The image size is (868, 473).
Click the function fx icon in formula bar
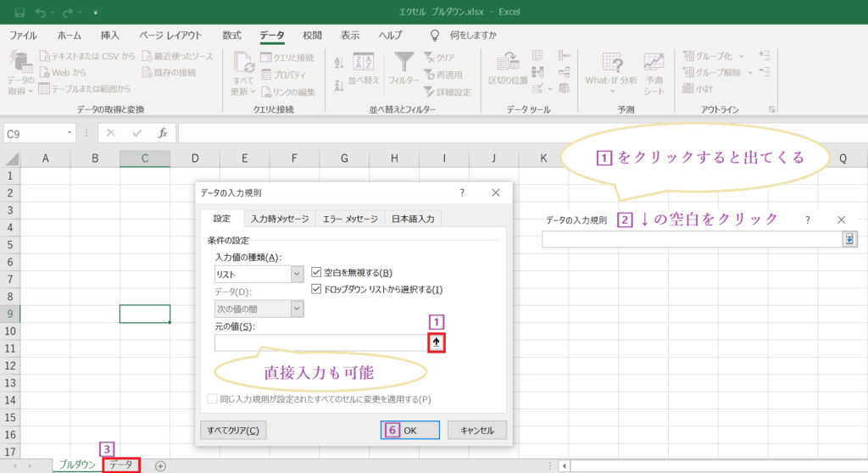(x=162, y=133)
